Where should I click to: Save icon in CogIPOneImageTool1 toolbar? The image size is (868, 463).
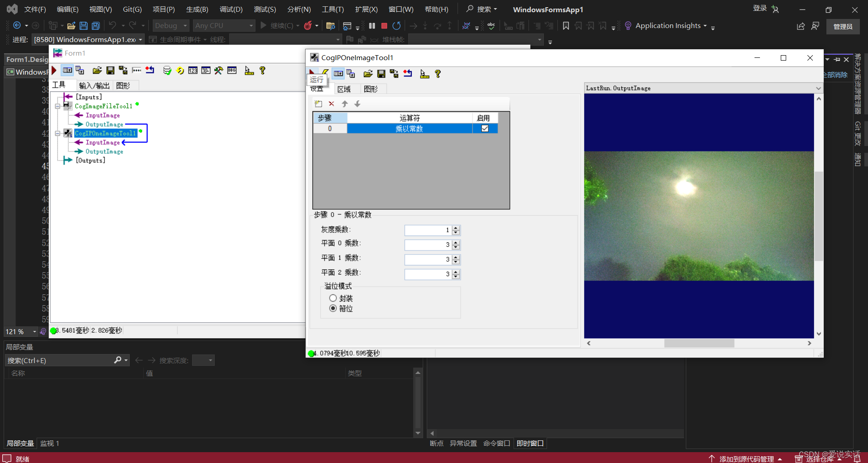382,74
